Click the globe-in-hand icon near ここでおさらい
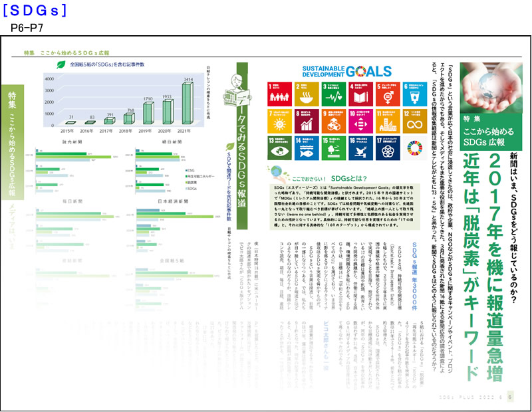The height and width of the screenshot is (412, 532). pyautogui.click(x=278, y=174)
